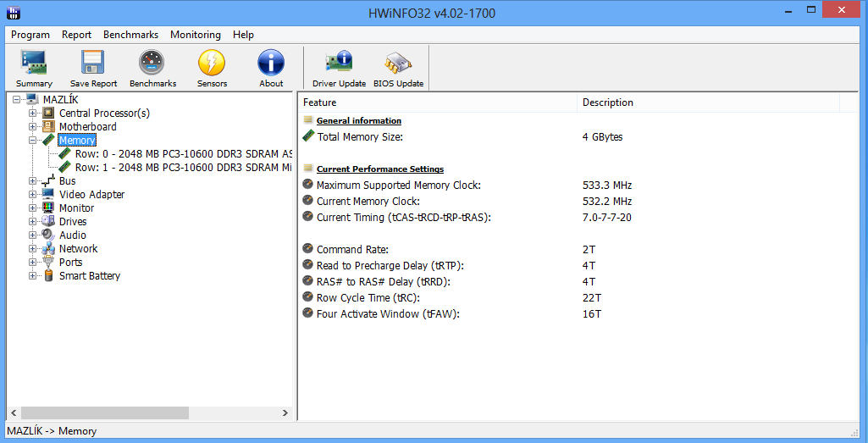Viewport: 868px width, 443px height.
Task: Open the Benchmarks gauge icon
Action: pyautogui.click(x=152, y=62)
